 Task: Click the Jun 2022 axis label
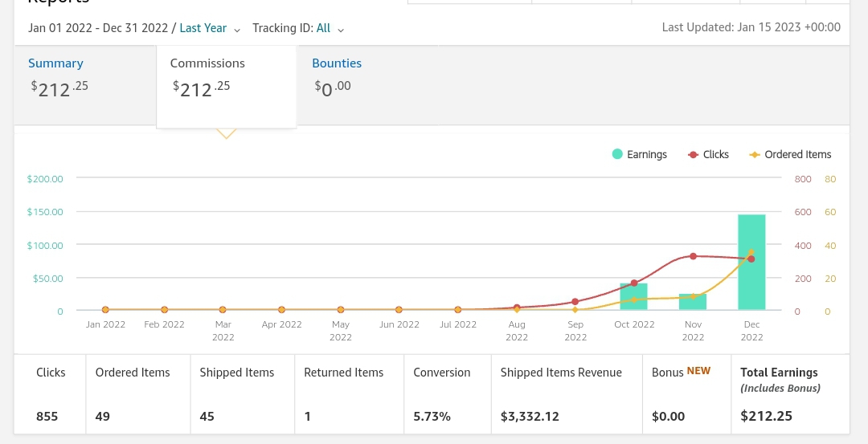pyautogui.click(x=399, y=324)
